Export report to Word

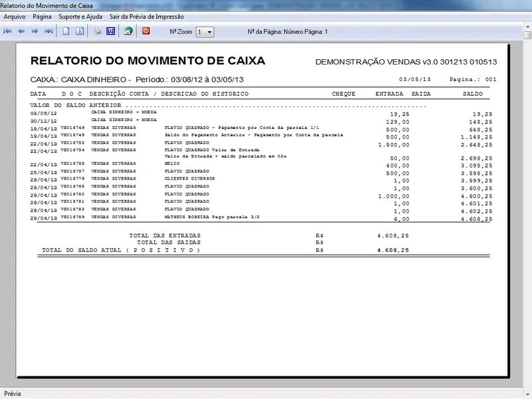click(x=110, y=31)
